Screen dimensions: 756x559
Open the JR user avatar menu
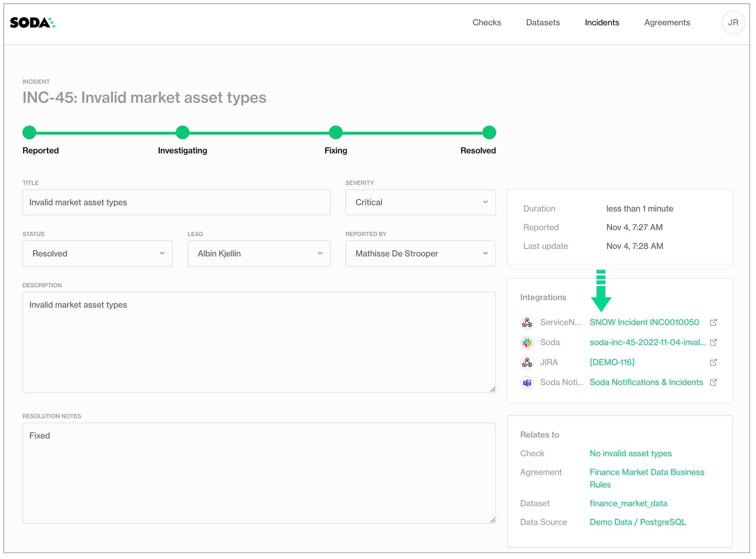coord(733,23)
